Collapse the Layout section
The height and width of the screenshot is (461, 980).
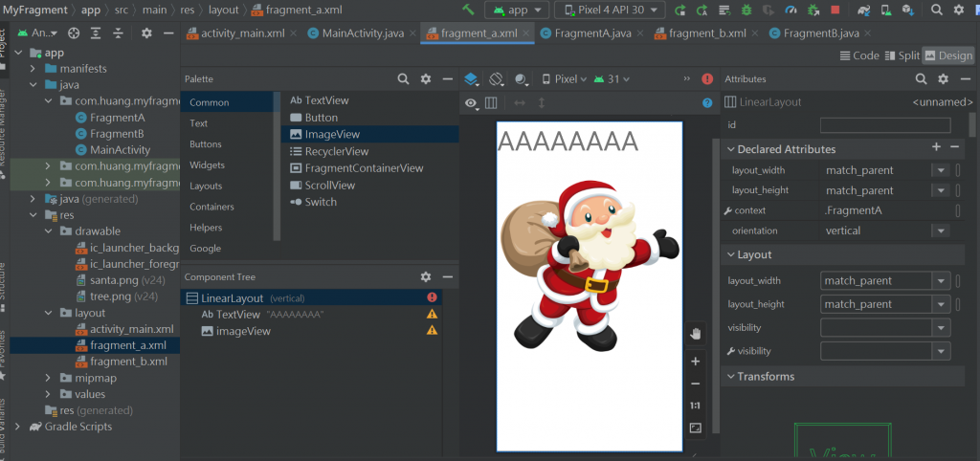pyautogui.click(x=730, y=254)
